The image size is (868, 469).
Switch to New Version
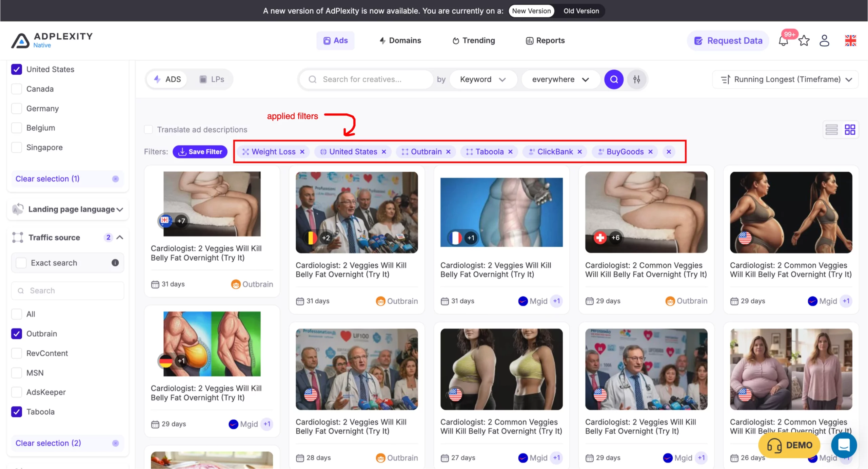click(x=531, y=11)
